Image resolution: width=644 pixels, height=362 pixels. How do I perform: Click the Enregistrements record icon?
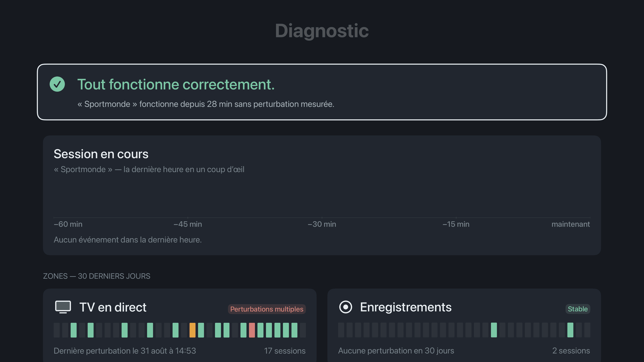coord(346,307)
